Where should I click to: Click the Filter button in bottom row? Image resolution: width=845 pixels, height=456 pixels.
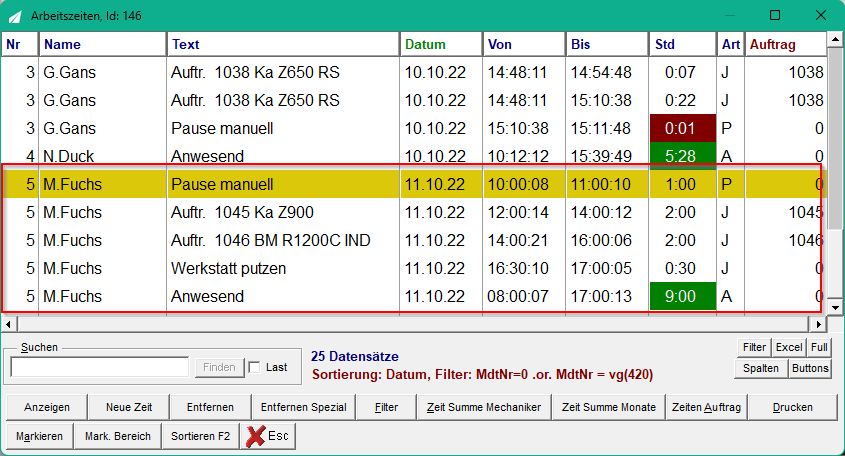coord(386,407)
